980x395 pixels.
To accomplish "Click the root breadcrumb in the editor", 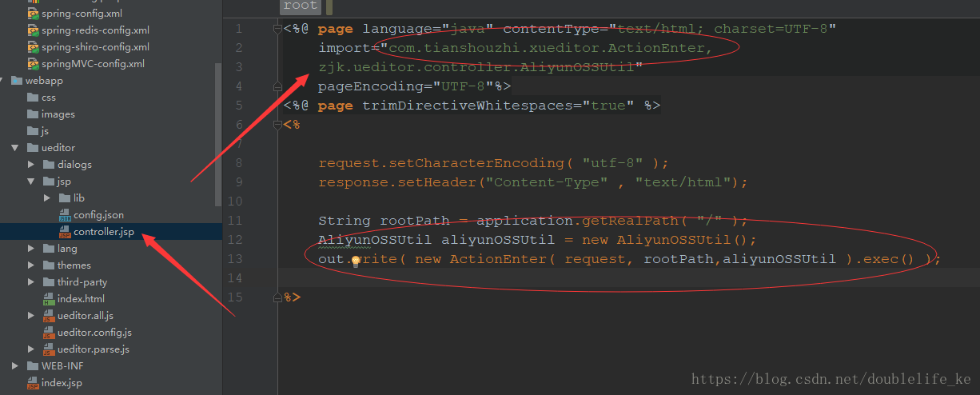I will point(301,6).
